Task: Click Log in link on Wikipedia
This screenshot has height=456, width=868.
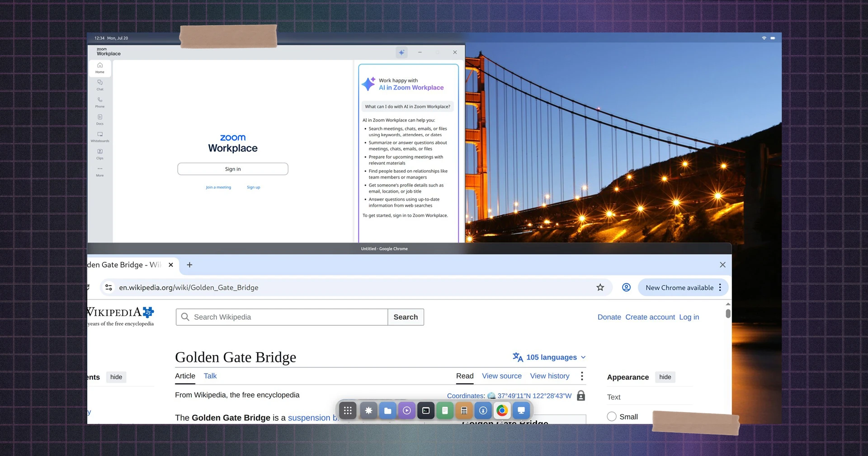Action: pyautogui.click(x=689, y=317)
